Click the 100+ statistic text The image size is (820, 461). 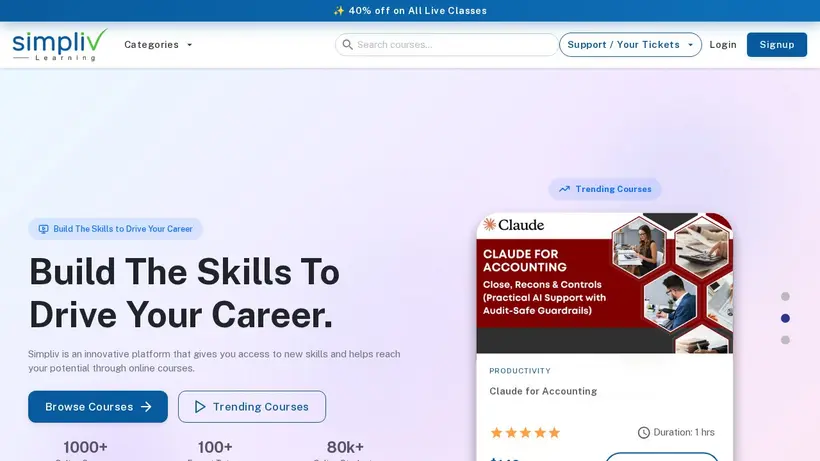tap(215, 447)
